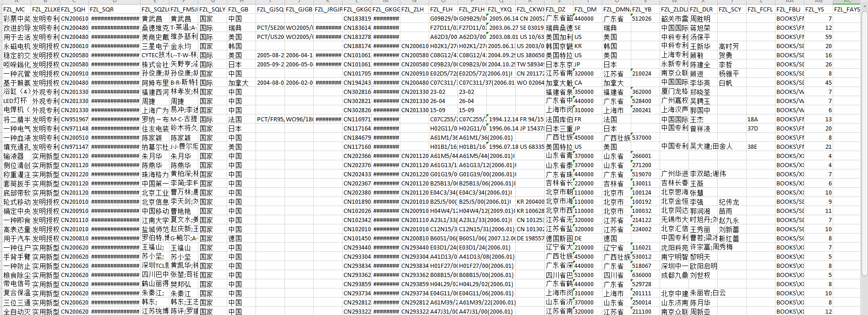Click the examiner cell 苗雨
The image size is (868, 315).
(x=732, y=211)
